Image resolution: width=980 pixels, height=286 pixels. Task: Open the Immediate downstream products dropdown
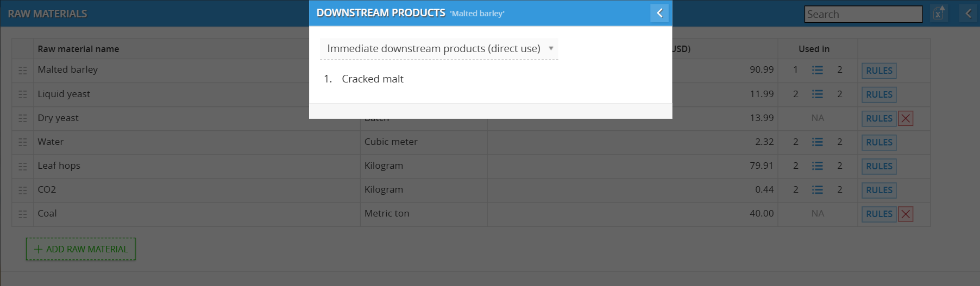pyautogui.click(x=438, y=49)
